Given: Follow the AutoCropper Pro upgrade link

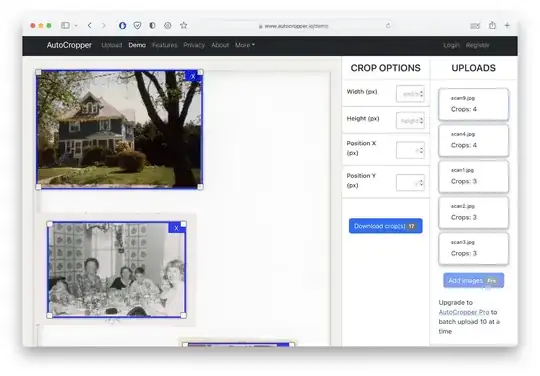Looking at the screenshot, I should click(464, 312).
